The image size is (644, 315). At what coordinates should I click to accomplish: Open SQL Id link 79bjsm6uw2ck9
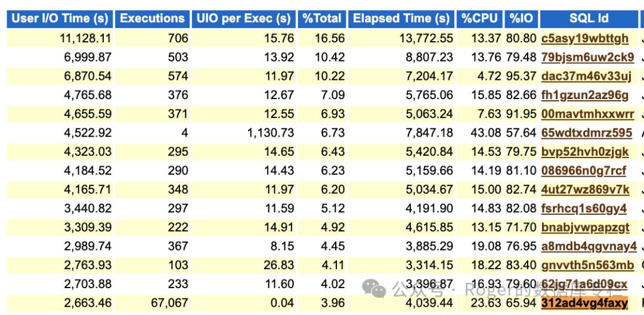click(587, 57)
